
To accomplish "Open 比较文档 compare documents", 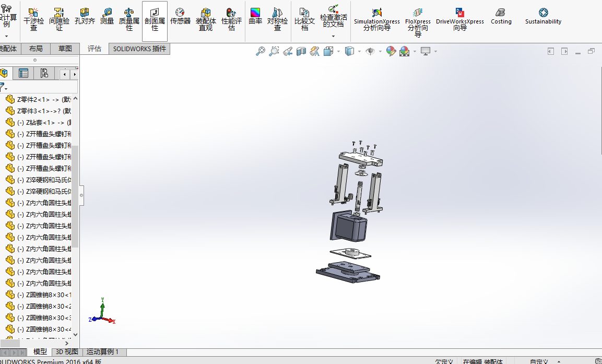I will 304,19.
